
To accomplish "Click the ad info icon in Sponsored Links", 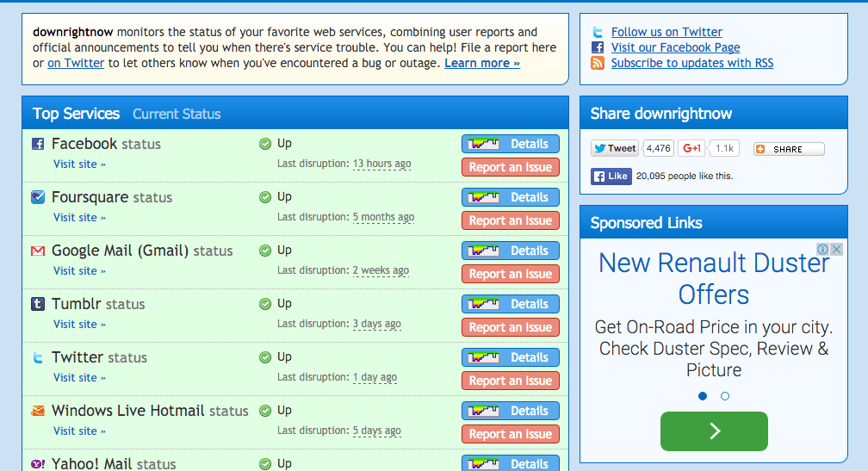I will tap(823, 249).
